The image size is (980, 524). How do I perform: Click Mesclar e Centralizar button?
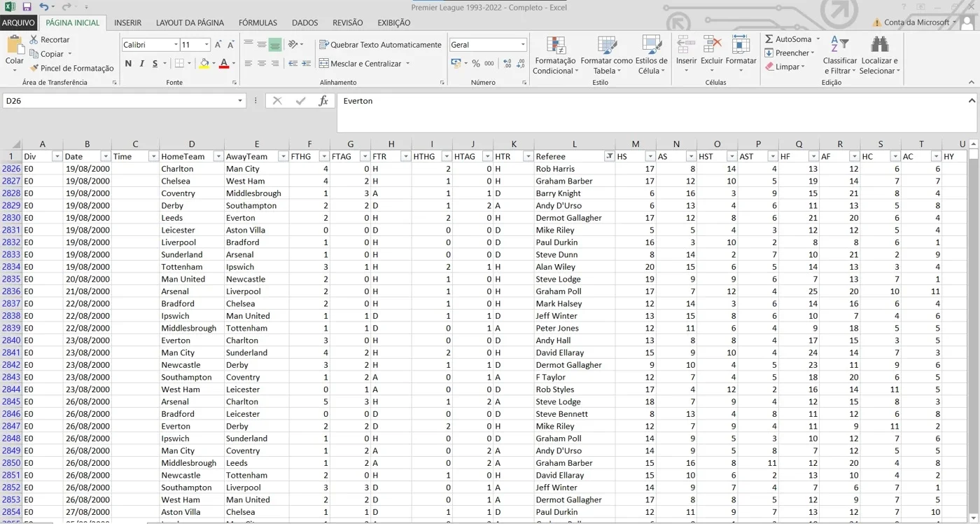(x=360, y=63)
